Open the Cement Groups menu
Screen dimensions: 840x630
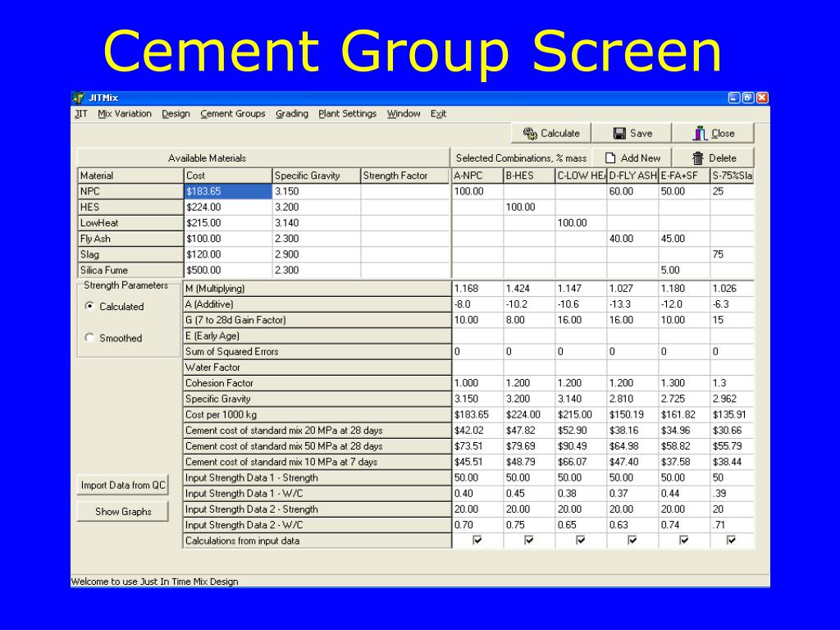tap(232, 113)
